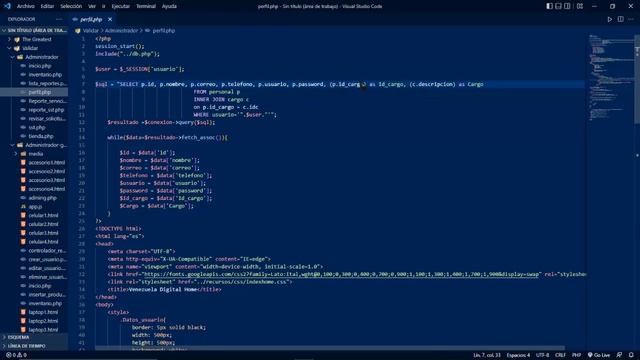Open the Ver menu

click(x=92, y=6)
